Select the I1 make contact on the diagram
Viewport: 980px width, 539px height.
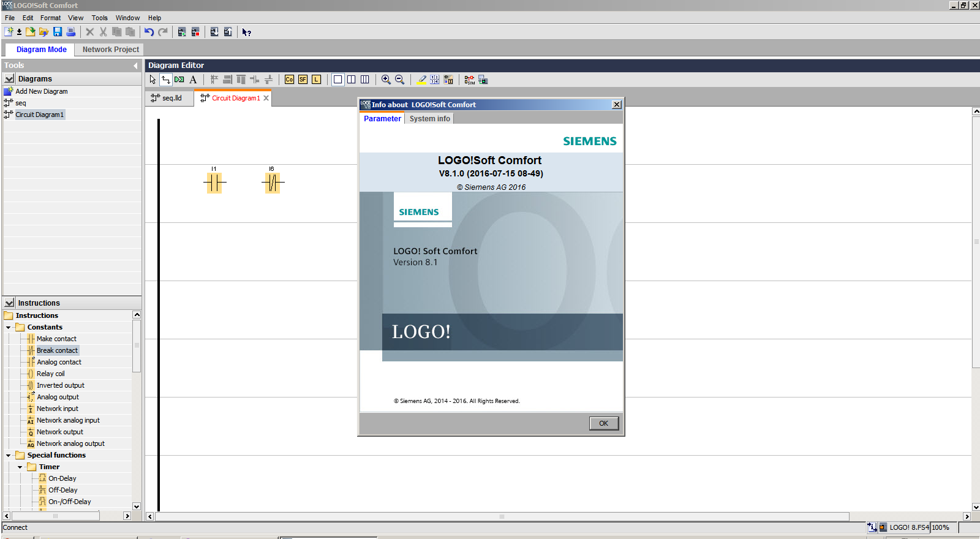point(214,182)
